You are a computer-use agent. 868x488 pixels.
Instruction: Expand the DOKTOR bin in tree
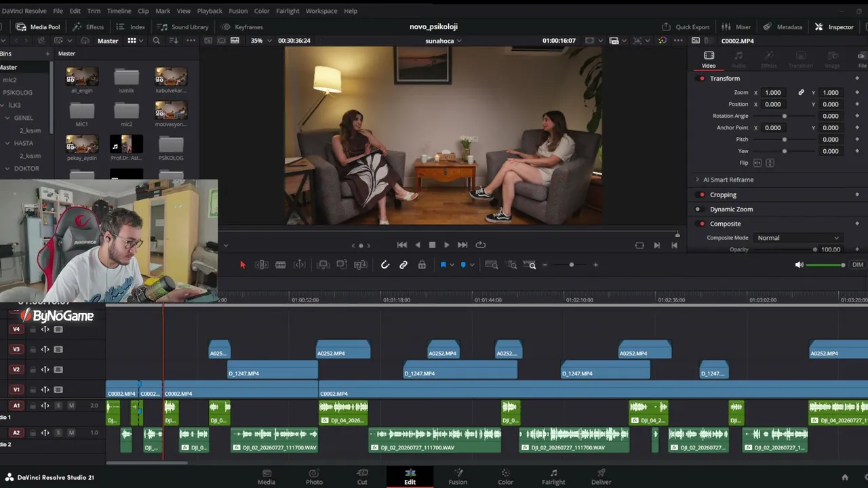tap(7, 168)
